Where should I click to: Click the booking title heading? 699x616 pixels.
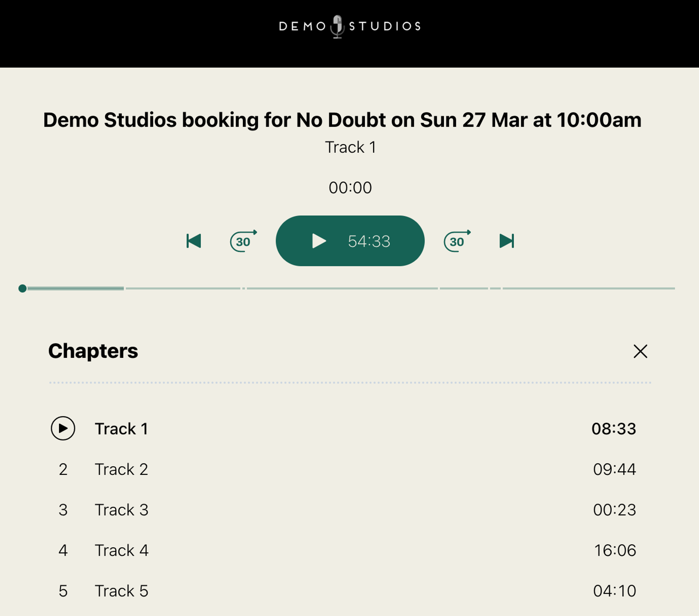tap(342, 120)
